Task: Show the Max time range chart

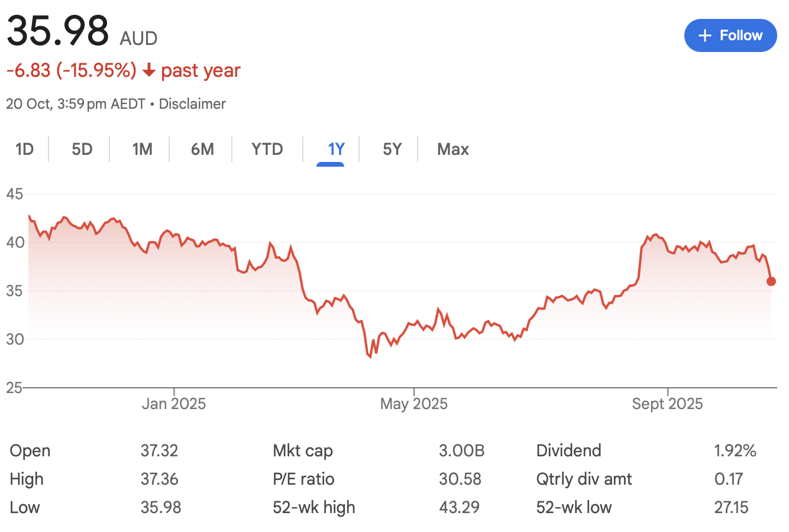Action: [x=453, y=149]
